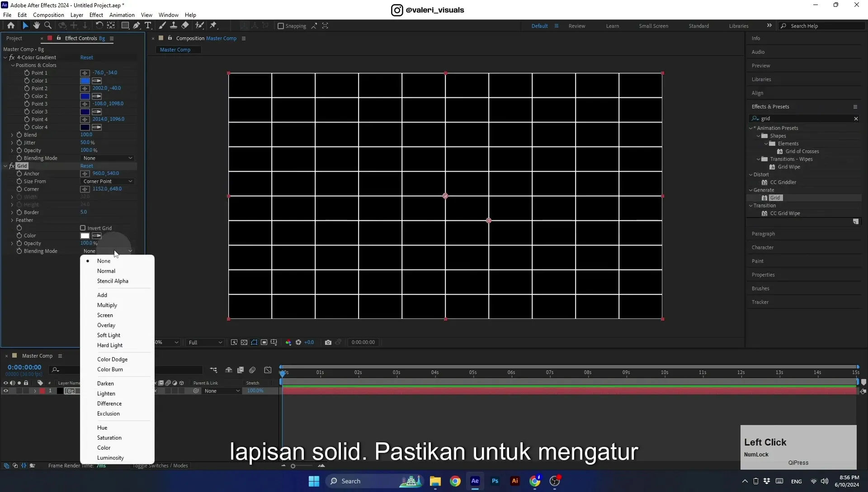Viewport: 868px width, 492px height.
Task: Collapse the Distort effects category
Action: click(751, 175)
